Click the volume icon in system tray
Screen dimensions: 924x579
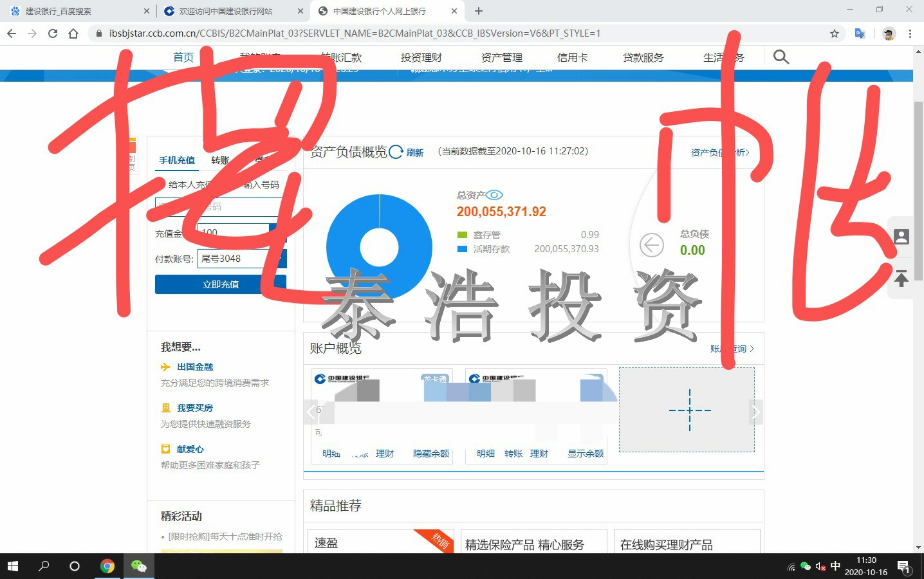point(820,567)
